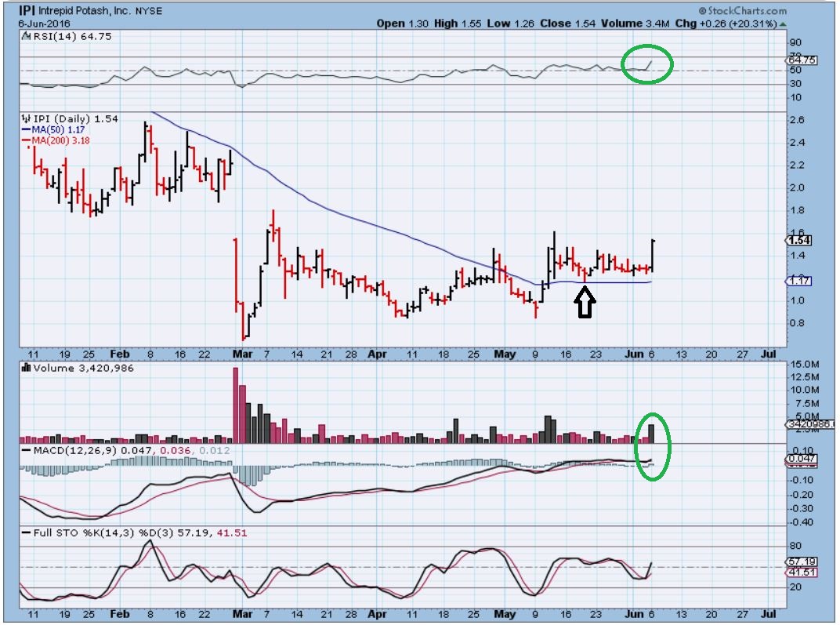Click the 10.0M volume axis label

(x=805, y=390)
